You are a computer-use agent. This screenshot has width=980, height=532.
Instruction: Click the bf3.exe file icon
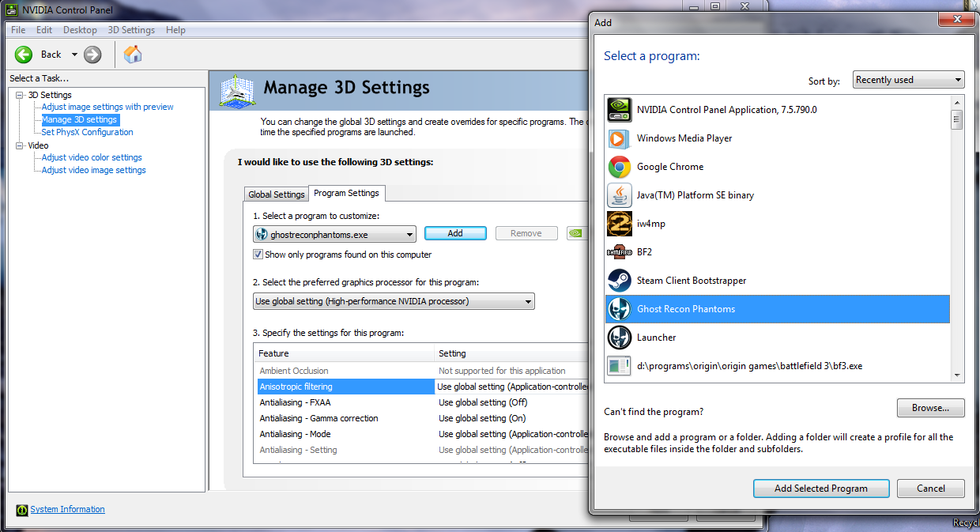[619, 366]
